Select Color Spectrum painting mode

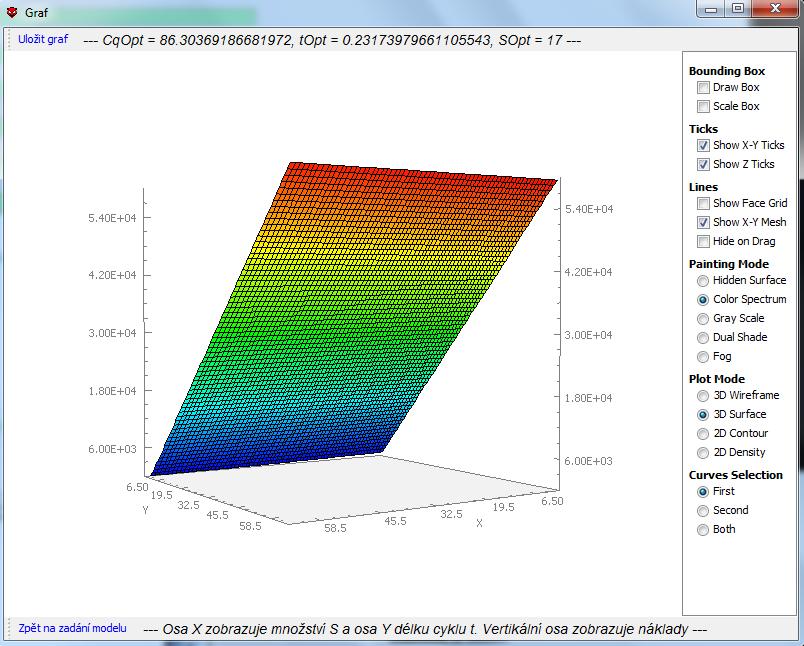[x=703, y=300]
